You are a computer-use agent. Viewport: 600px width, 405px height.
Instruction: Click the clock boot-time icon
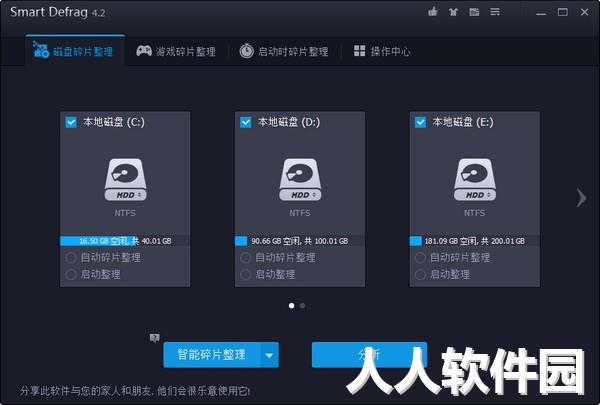coord(246,51)
